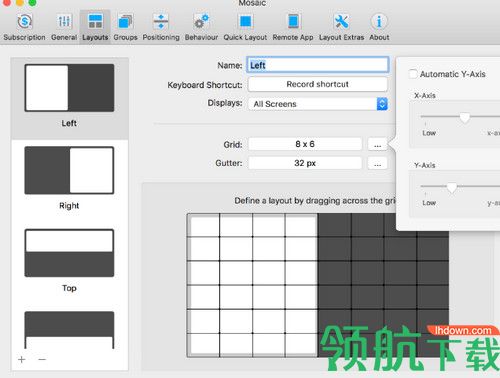
Task: Open Gutter options ellipsis button
Action: click(x=377, y=163)
